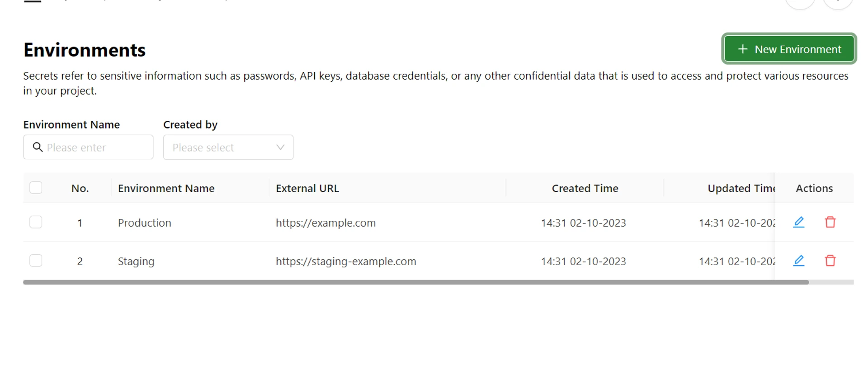Open the https://example.com link
Screen dimensions: 868x366
pos(325,223)
